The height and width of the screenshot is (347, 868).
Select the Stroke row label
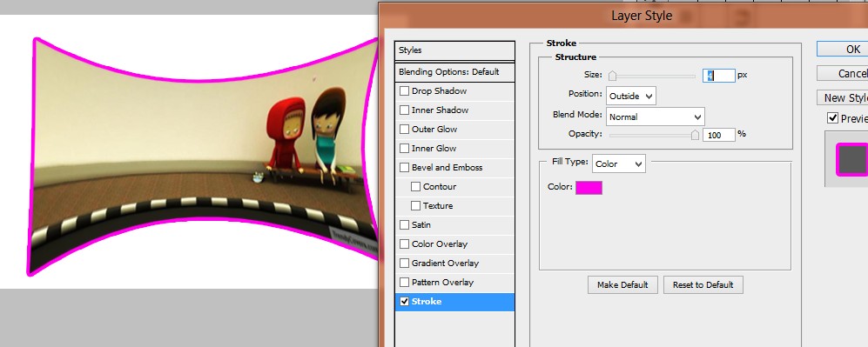pos(427,302)
